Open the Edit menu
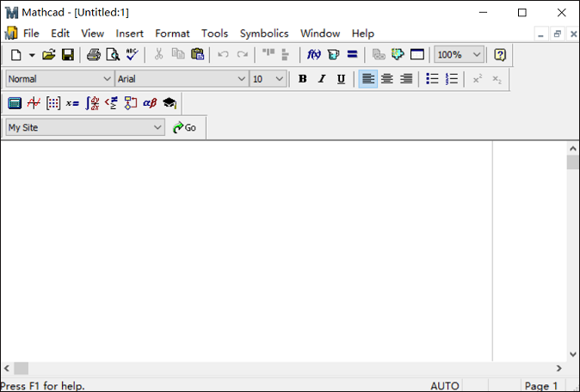 tap(60, 34)
